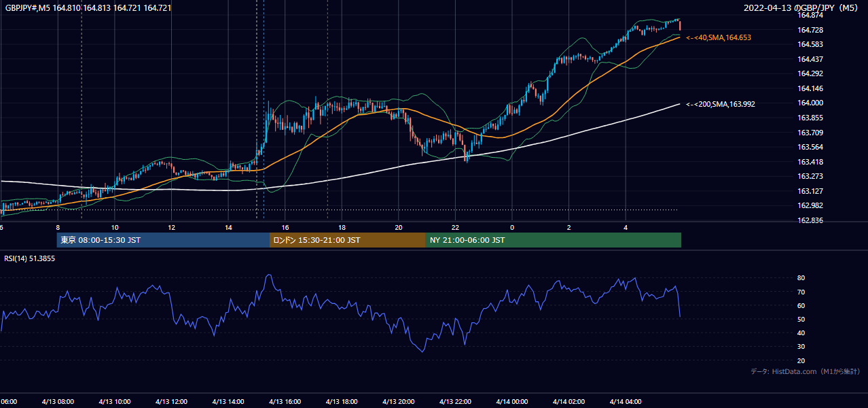The width and height of the screenshot is (868, 408).
Task: Click RSI scale value 80
Action: pyautogui.click(x=801, y=278)
